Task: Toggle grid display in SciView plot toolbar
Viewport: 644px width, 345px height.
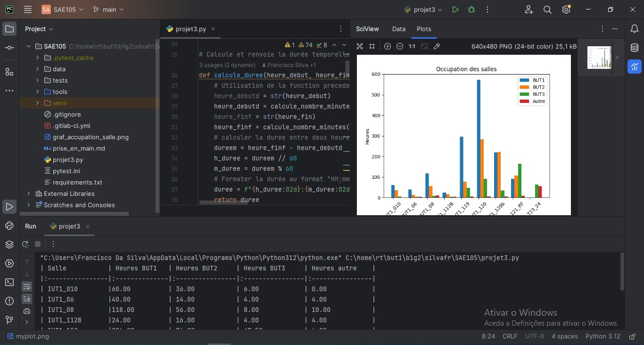Action: coord(372,46)
